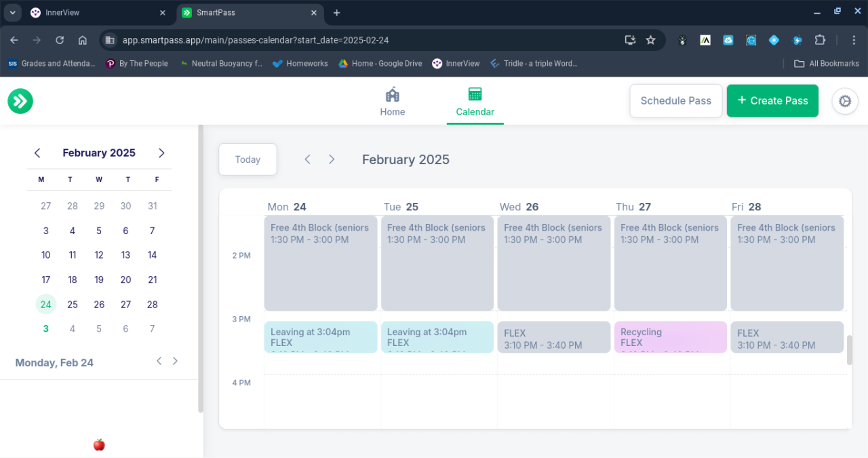The height and width of the screenshot is (458, 868).
Task: Open the Homeworks bookmark
Action: (x=299, y=63)
